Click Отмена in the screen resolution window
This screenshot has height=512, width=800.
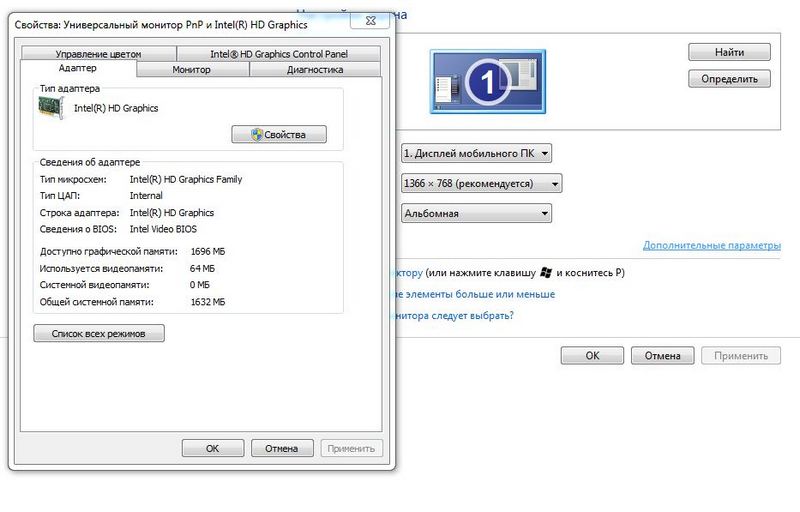(662, 355)
